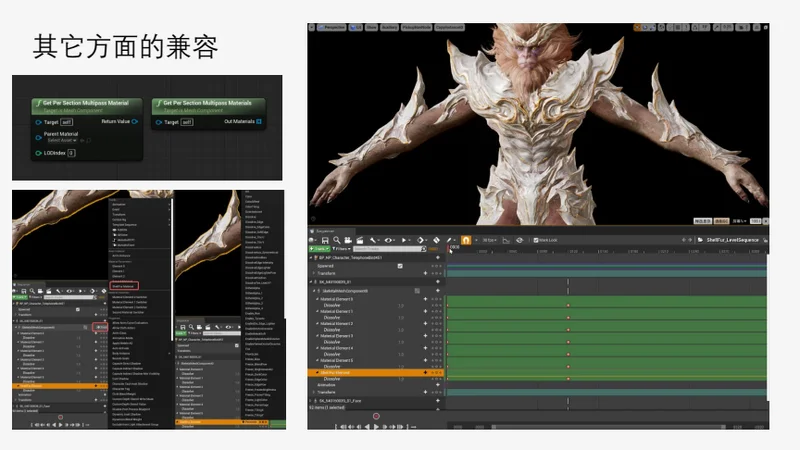The image size is (800, 450).
Task: Click the Save sequence floppy disk icon
Action: [324, 240]
